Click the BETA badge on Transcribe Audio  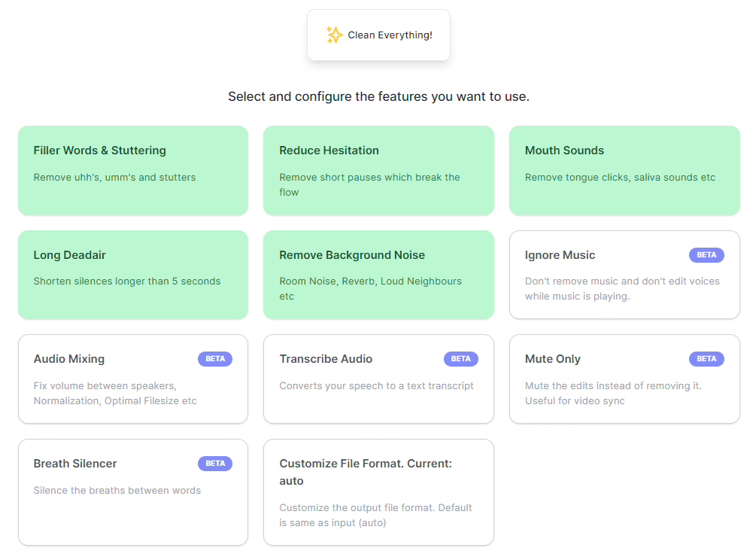click(461, 359)
